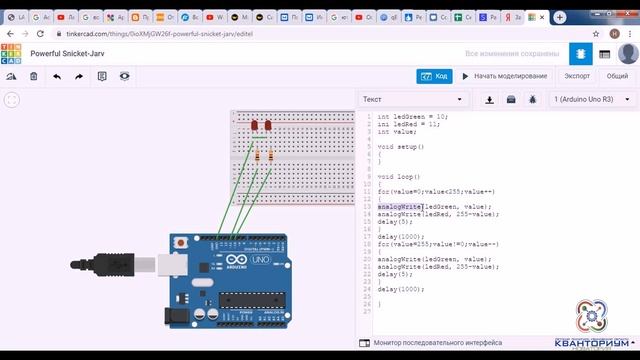Click the 'Все изменения сохранены' status text
This screenshot has height=360, width=640.
click(512, 53)
